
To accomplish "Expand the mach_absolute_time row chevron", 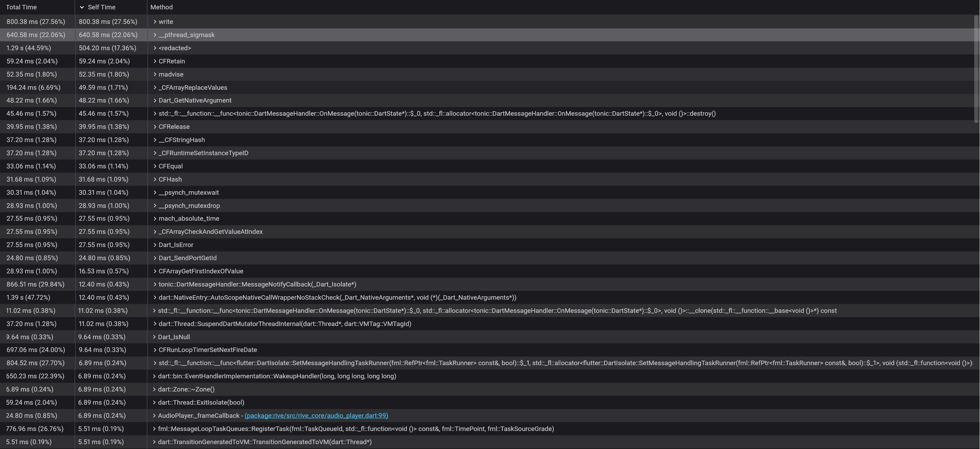I will click(x=155, y=219).
